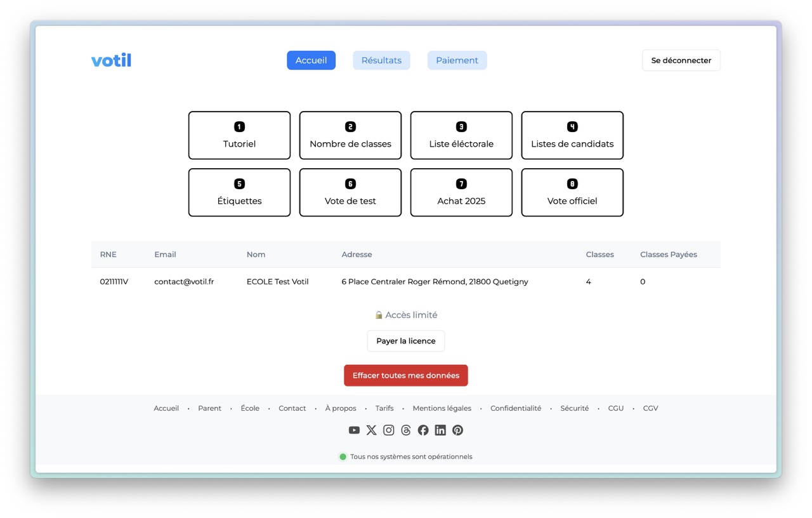Select the Accueil navigation tab

[311, 60]
